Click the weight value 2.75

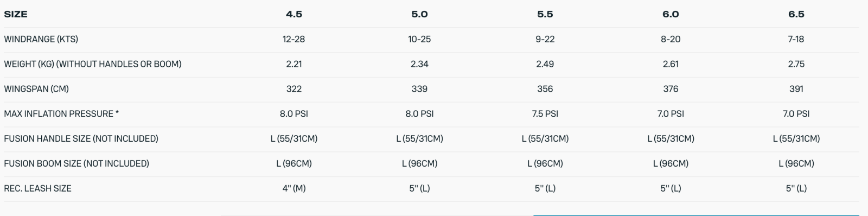pyautogui.click(x=796, y=64)
